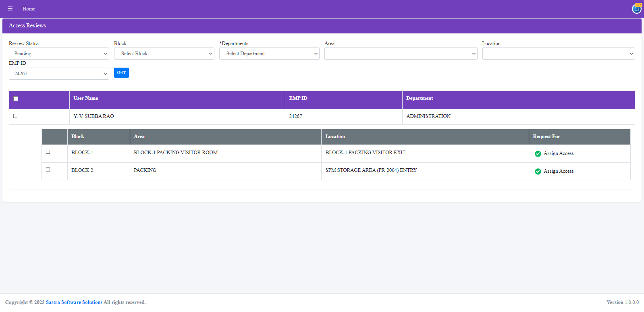Click the Access Reviews panel title
Viewport: 644px width, 312px height.
coord(27,25)
